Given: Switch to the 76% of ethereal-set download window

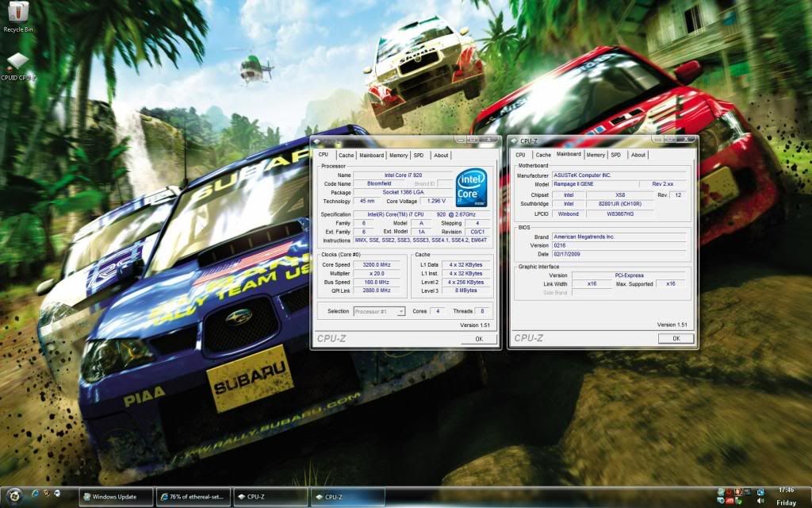Looking at the screenshot, I should (x=193, y=497).
